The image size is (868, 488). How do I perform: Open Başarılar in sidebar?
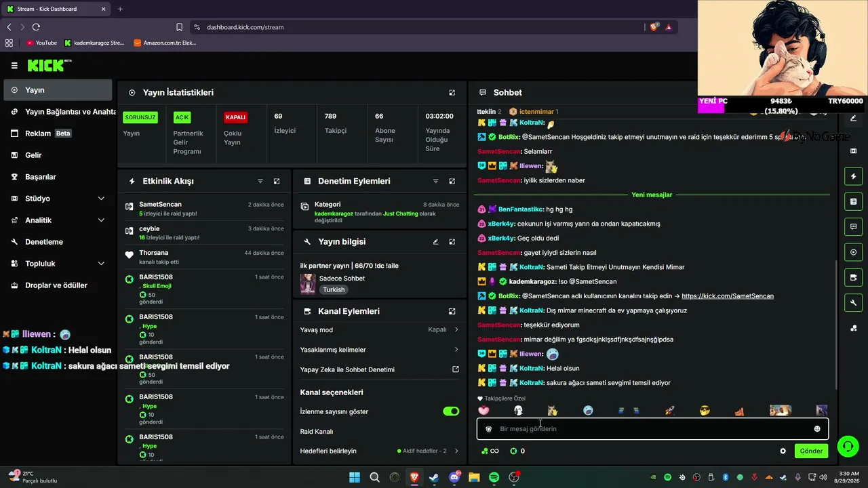tap(58, 177)
